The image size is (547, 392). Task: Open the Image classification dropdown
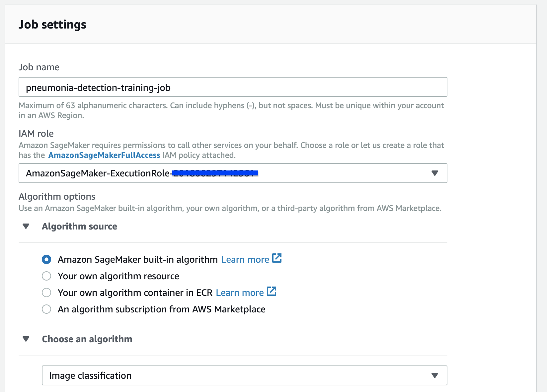[x=232, y=375]
